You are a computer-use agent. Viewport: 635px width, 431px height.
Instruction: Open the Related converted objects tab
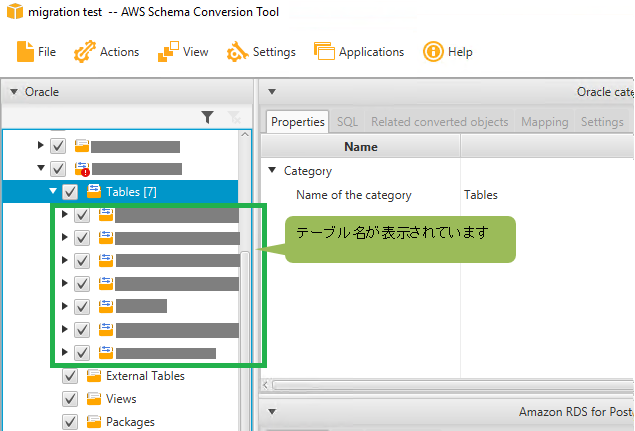(x=439, y=122)
